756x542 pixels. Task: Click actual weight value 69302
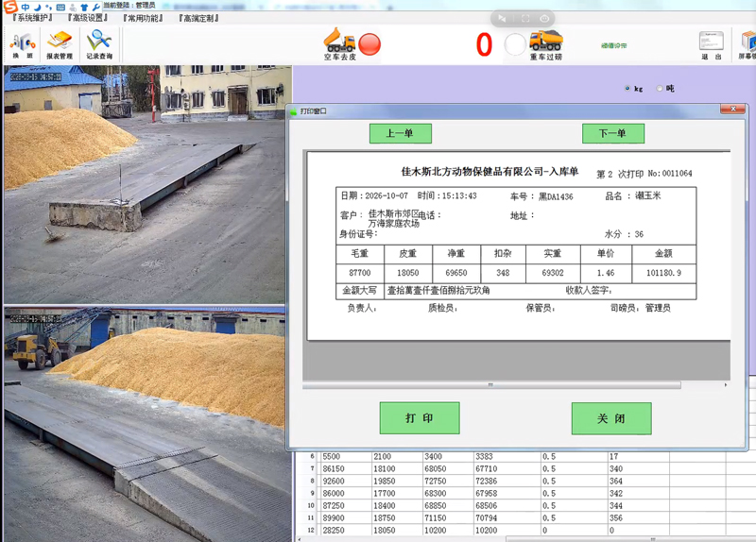553,273
